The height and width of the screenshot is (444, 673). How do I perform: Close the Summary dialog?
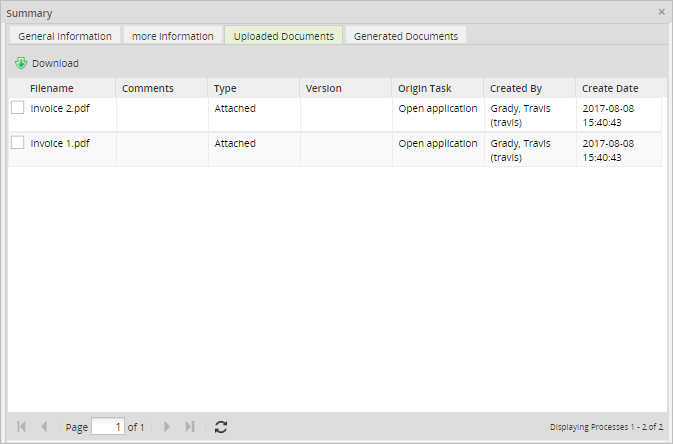pos(661,12)
